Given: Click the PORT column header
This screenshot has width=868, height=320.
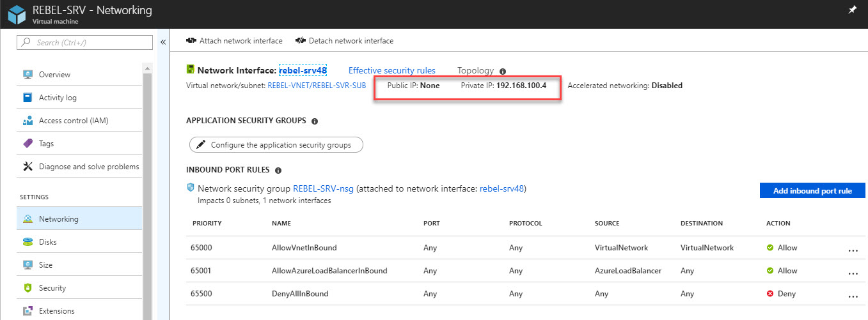Looking at the screenshot, I should 432,224.
